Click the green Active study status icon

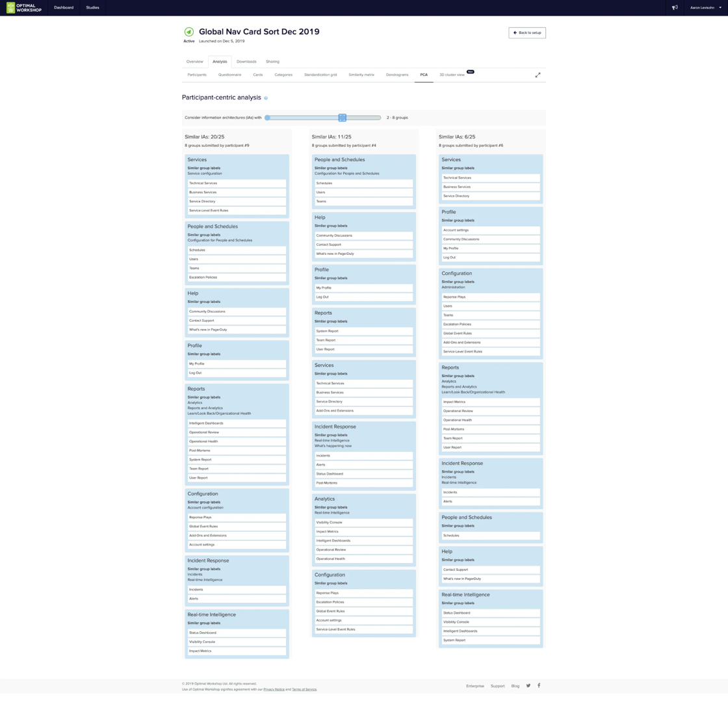[188, 32]
